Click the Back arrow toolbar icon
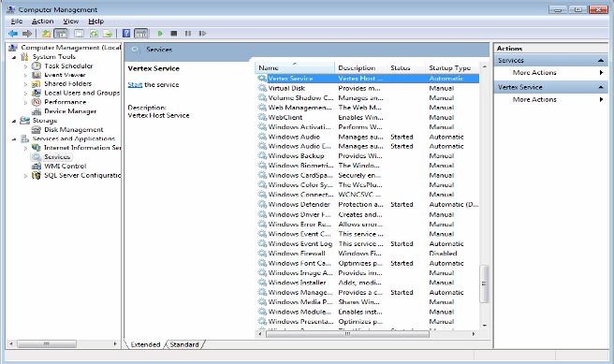 (13, 34)
